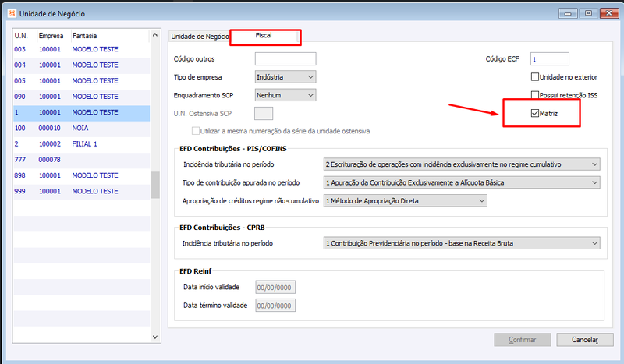Click the Confirmar button
Screen dimensions: 624x364
click(x=523, y=340)
